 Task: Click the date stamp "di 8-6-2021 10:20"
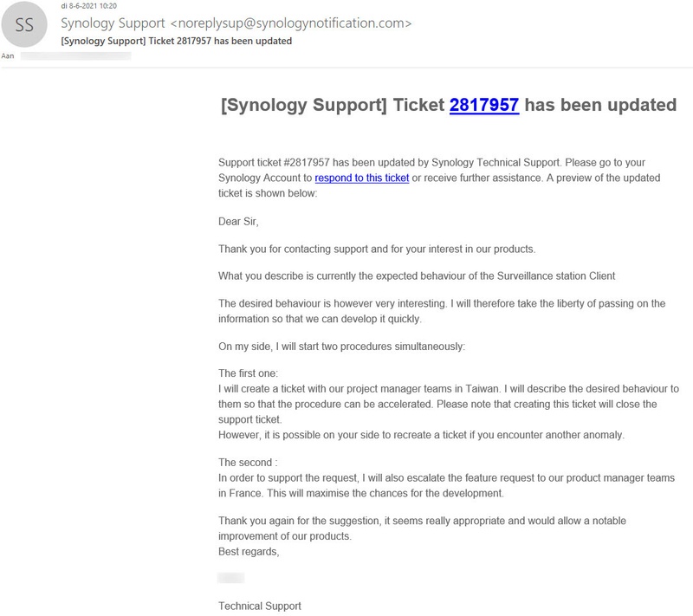pyautogui.click(x=89, y=6)
